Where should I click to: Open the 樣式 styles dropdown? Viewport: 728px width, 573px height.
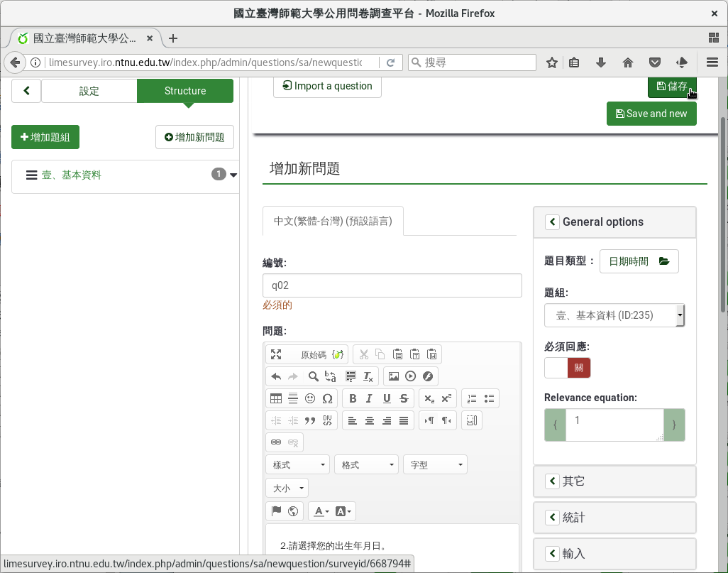point(298,465)
